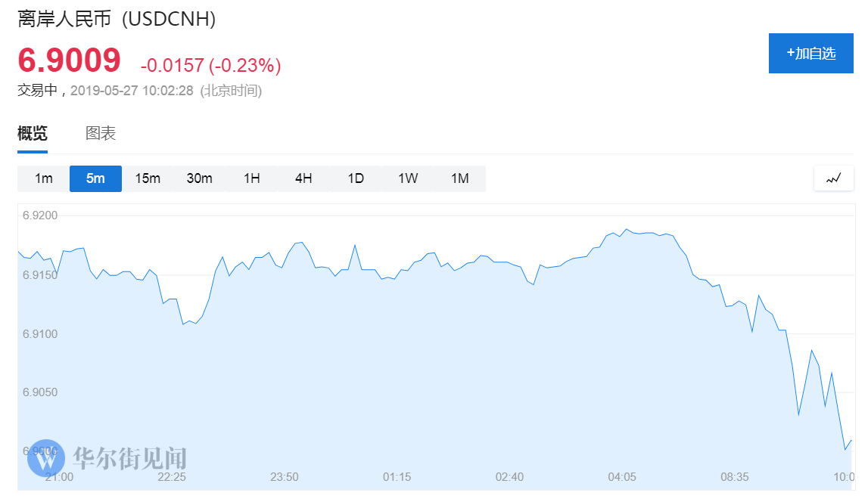Choose the 15m timeframe
The width and height of the screenshot is (868, 502).
click(148, 178)
